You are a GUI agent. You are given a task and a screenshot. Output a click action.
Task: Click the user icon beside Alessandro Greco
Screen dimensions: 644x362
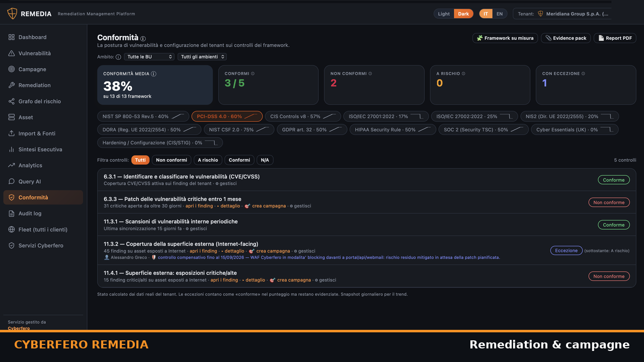(106, 257)
